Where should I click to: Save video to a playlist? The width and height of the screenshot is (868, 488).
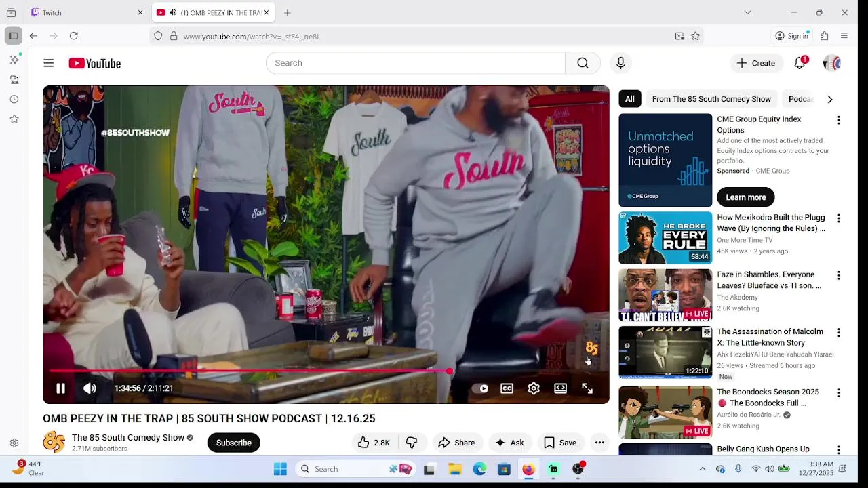pos(560,443)
